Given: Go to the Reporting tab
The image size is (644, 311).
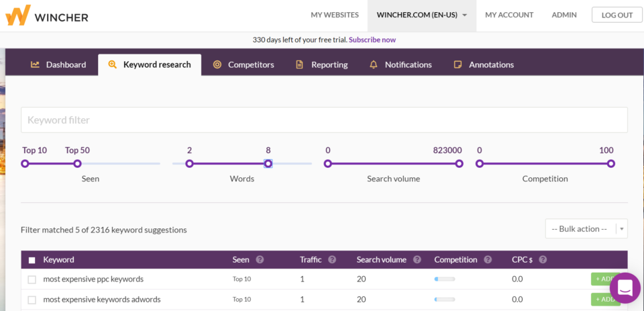Looking at the screenshot, I should pyautogui.click(x=322, y=64).
